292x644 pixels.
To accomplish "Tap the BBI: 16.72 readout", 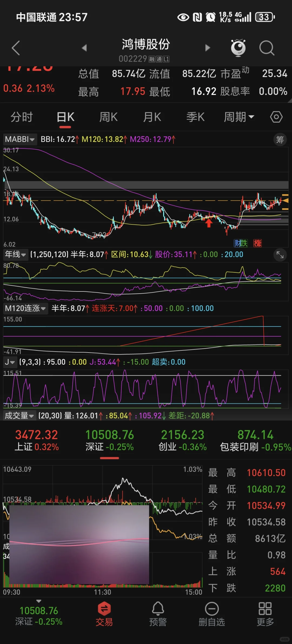I will tap(60, 140).
